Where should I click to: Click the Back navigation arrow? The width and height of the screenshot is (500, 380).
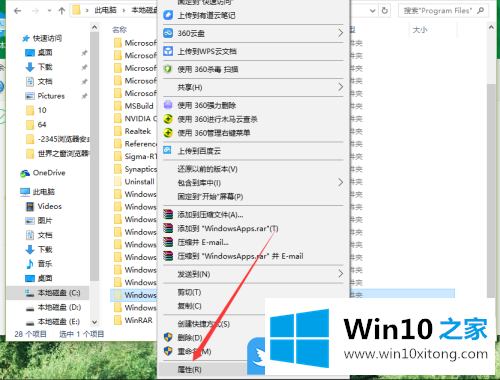tap(18, 11)
